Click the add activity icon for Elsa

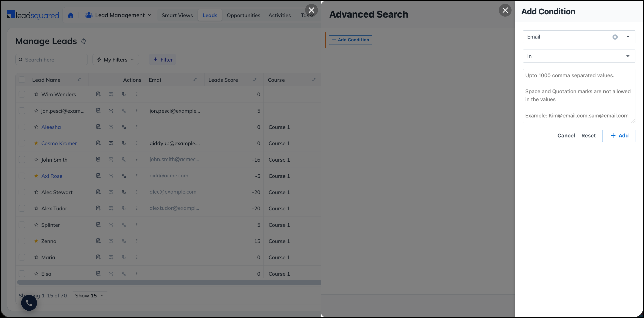(98, 274)
